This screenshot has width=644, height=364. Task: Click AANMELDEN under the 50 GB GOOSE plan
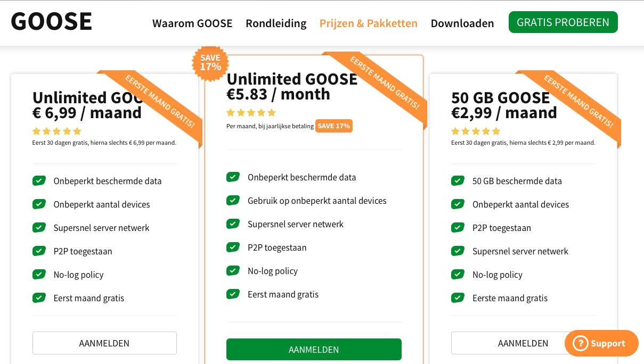click(x=507, y=343)
